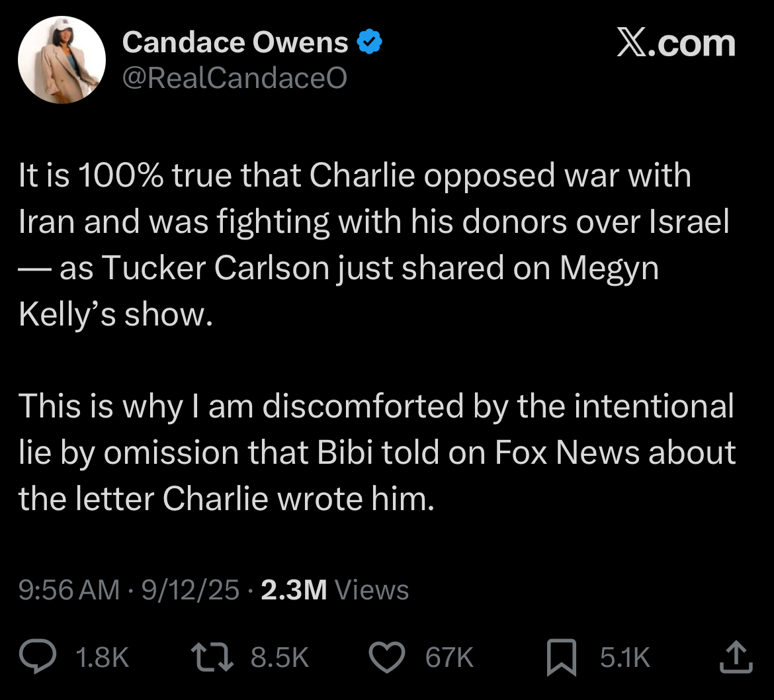
Task: Click the 5.1K bookmarks count
Action: tap(625, 658)
